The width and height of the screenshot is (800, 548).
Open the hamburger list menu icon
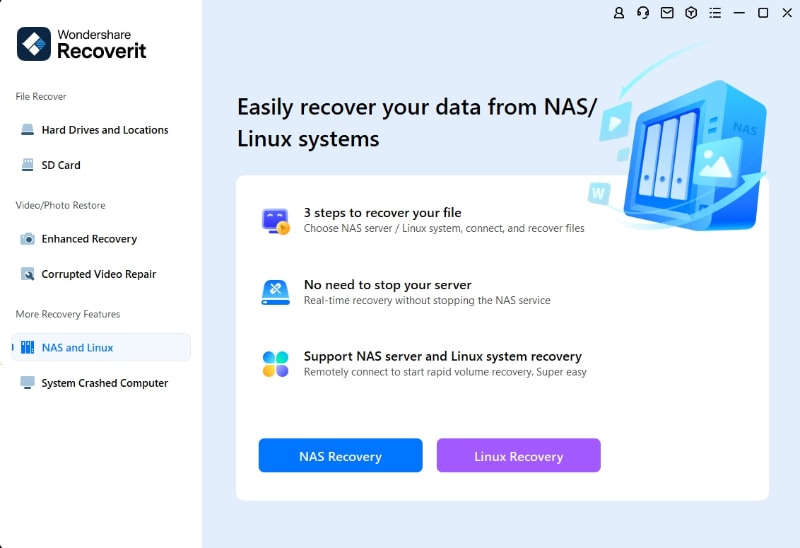[715, 13]
